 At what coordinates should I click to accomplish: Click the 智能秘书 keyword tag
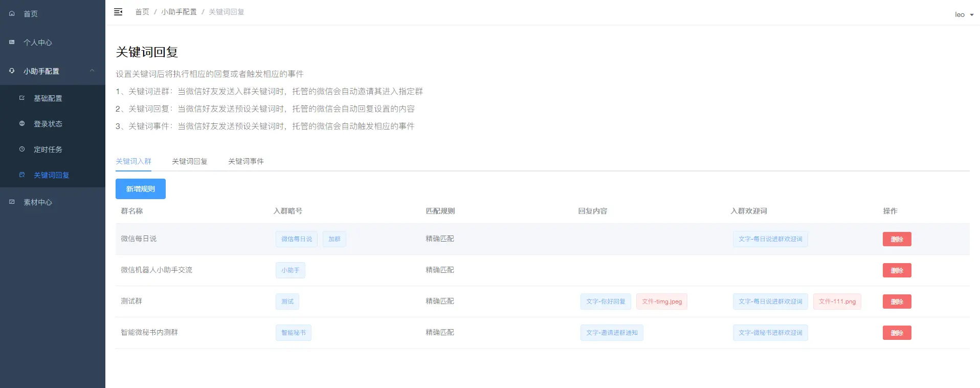pyautogui.click(x=294, y=333)
